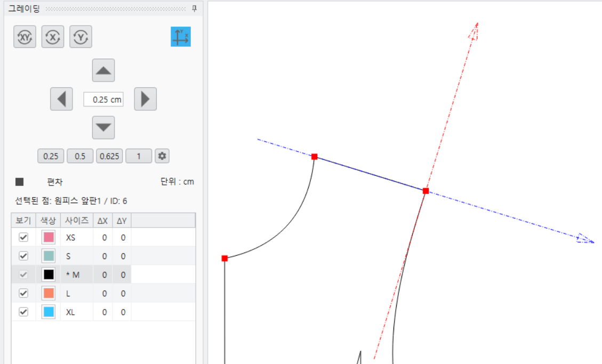Click the ΔY value in XL row
The height and width of the screenshot is (364, 602).
122,312
